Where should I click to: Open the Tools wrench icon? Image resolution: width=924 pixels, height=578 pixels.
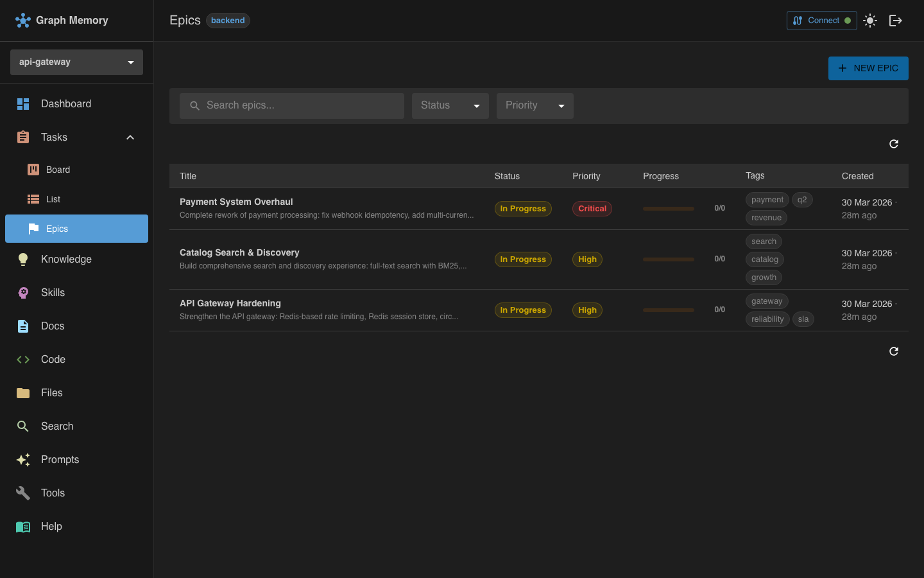22,493
